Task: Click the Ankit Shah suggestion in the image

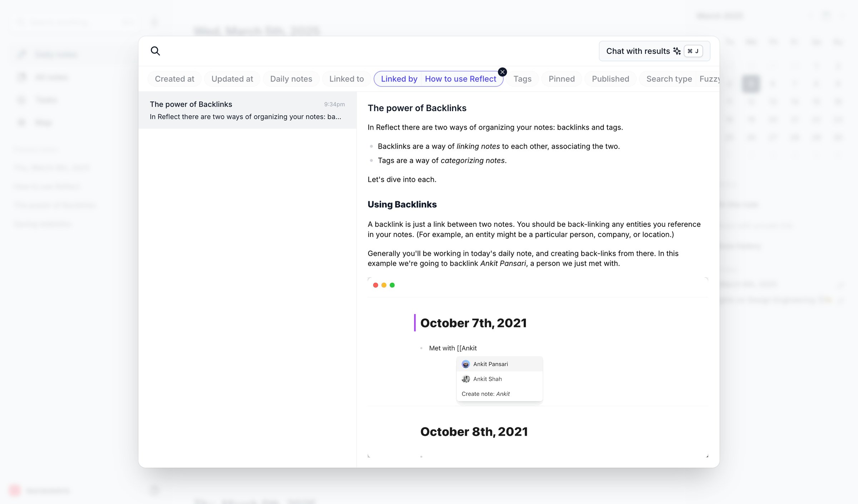Action: point(499,379)
